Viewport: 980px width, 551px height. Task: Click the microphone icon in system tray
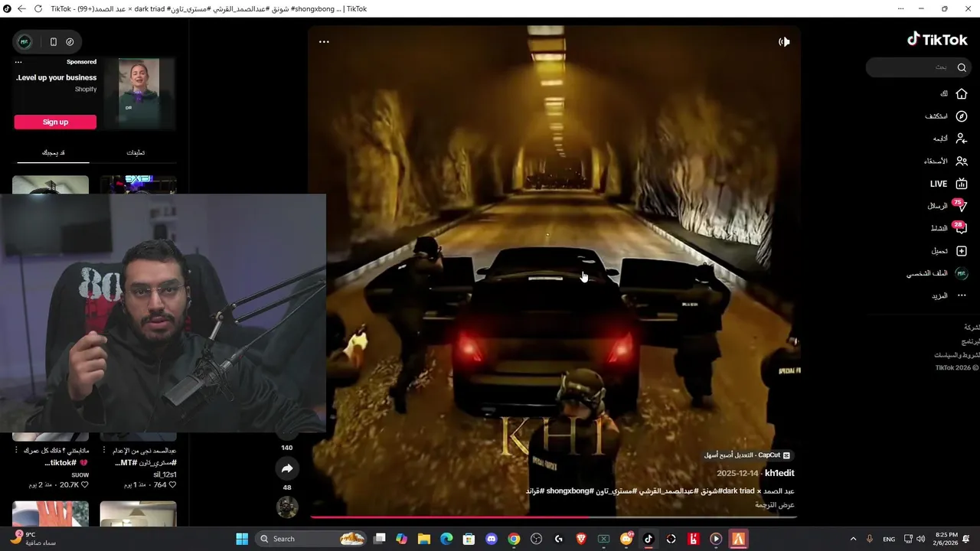tap(870, 539)
